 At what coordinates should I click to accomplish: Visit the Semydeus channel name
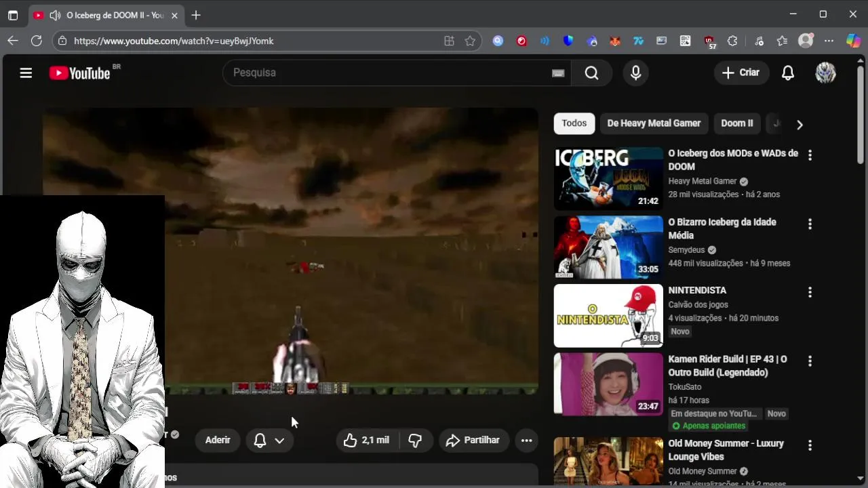click(686, 250)
